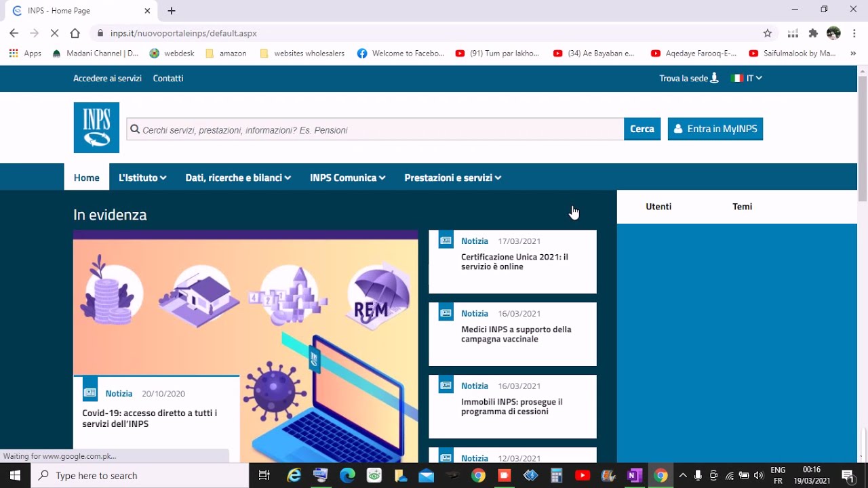The image size is (868, 488).
Task: Click the volume speaker tray icon
Action: coord(759,475)
